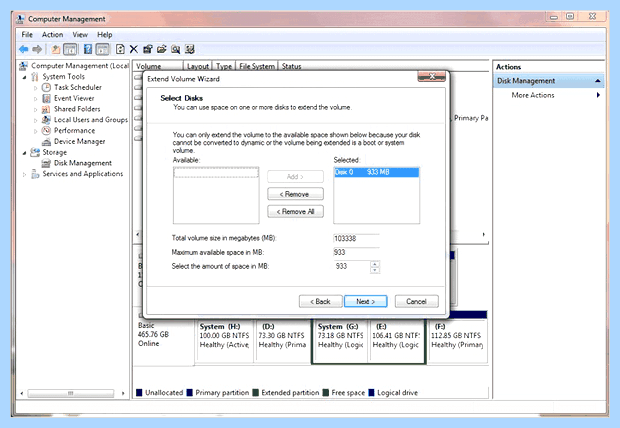Click the Disk Management icon in tree
Viewport: 620px width, 428px height.
[x=46, y=163]
